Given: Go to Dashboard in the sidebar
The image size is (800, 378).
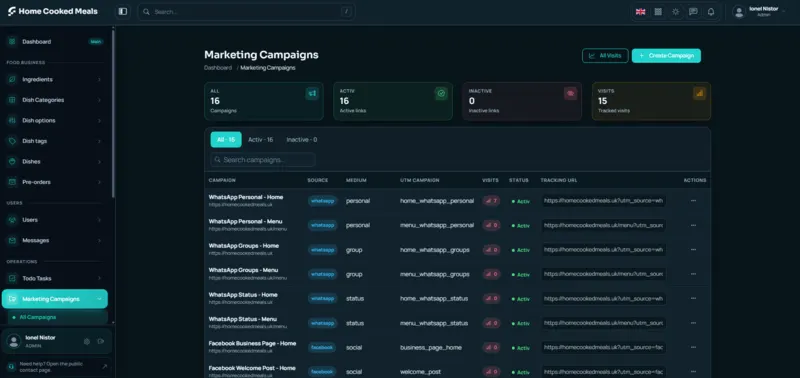Looking at the screenshot, I should [x=55, y=42].
